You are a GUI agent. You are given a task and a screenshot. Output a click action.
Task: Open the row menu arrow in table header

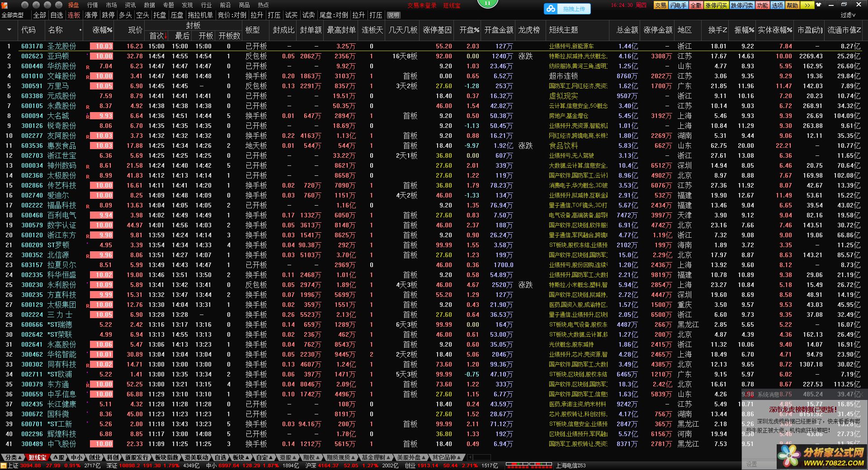coord(9,30)
